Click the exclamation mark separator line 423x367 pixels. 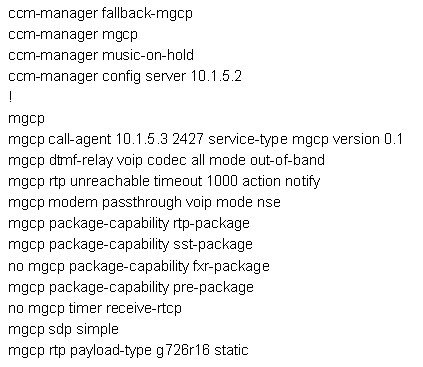point(11,97)
